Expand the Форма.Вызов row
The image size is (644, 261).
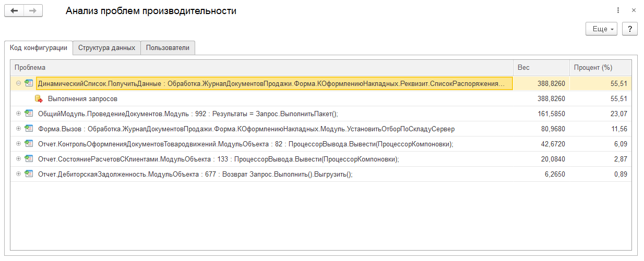coord(18,129)
